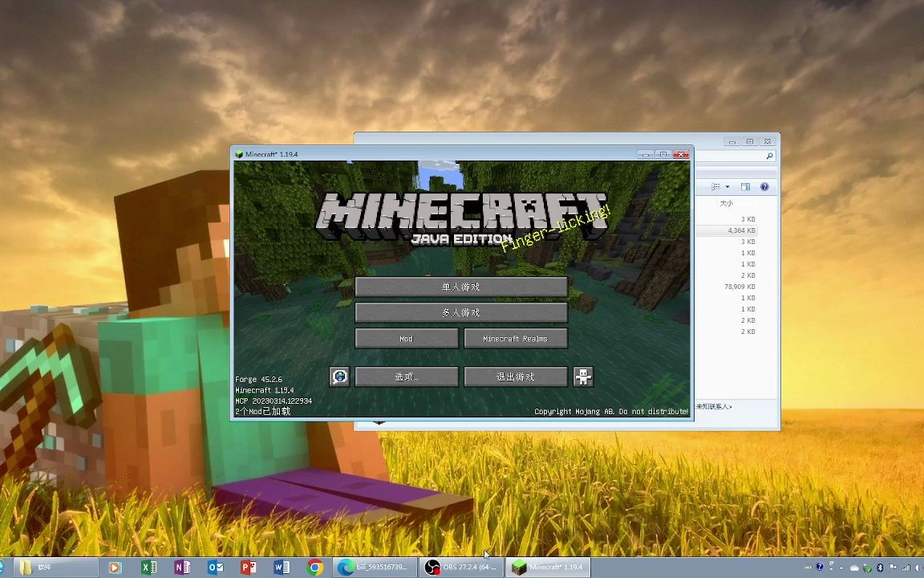Open the Bluetooth tray icon
This screenshot has height=578, width=924.
880,568
